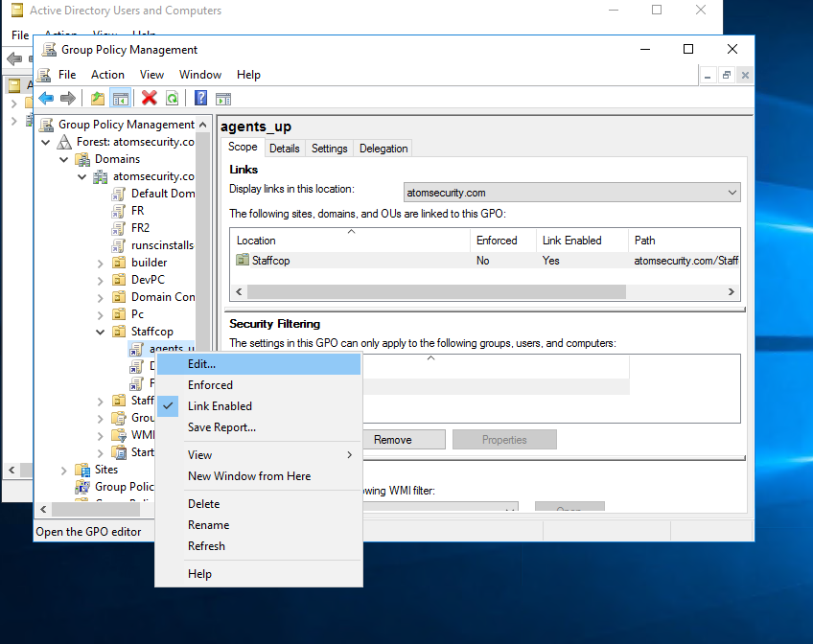Click the Links list horizontal scrollbar
The height and width of the screenshot is (644, 813).
(x=431, y=291)
